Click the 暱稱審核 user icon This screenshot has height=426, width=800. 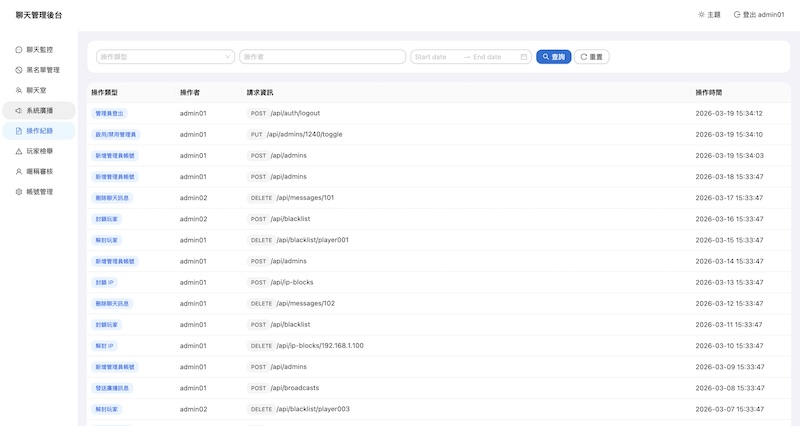point(19,171)
